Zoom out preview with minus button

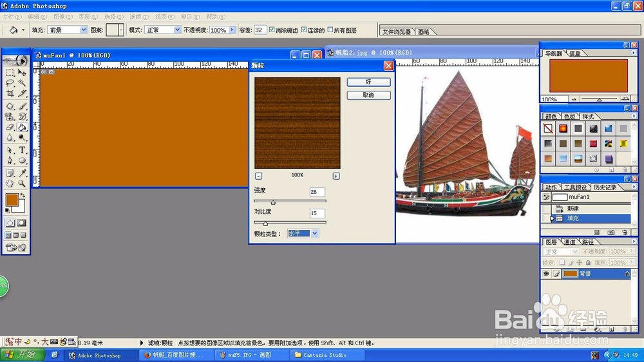coord(258,176)
